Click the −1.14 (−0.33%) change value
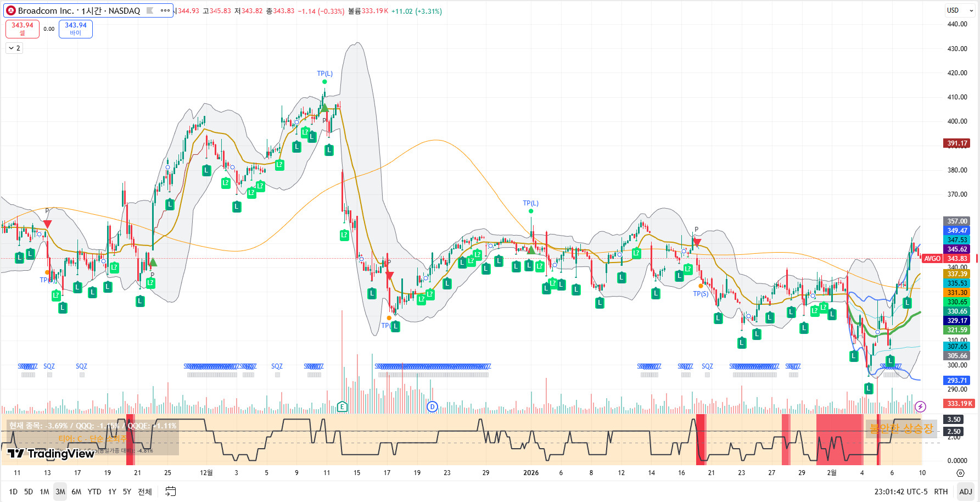Image resolution: width=980 pixels, height=502 pixels. pyautogui.click(x=321, y=11)
